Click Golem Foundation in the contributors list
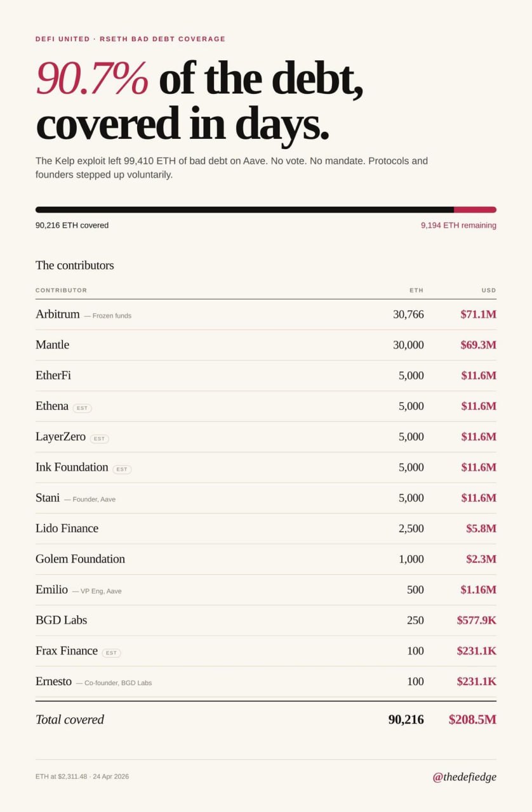The image size is (532, 812). pyautogui.click(x=80, y=559)
